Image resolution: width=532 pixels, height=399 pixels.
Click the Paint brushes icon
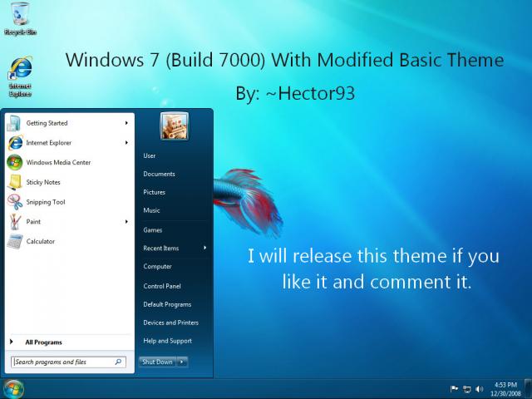coord(15,222)
